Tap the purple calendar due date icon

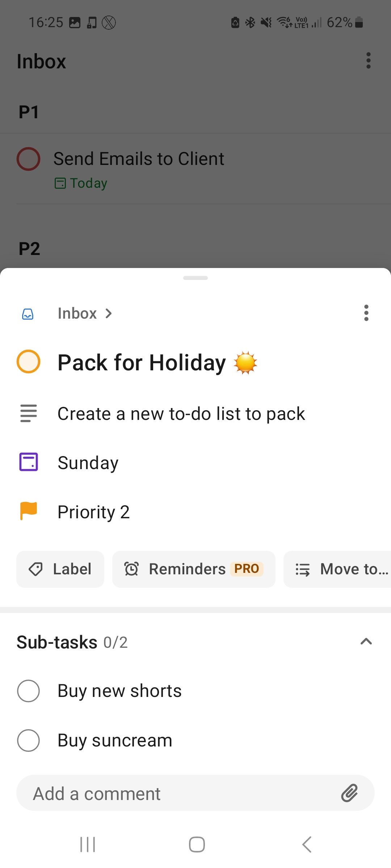click(28, 462)
